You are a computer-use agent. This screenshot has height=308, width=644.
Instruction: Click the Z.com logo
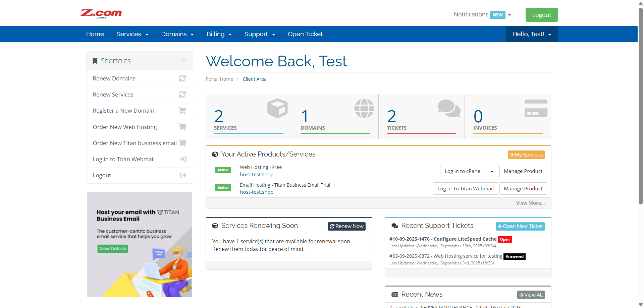[101, 14]
